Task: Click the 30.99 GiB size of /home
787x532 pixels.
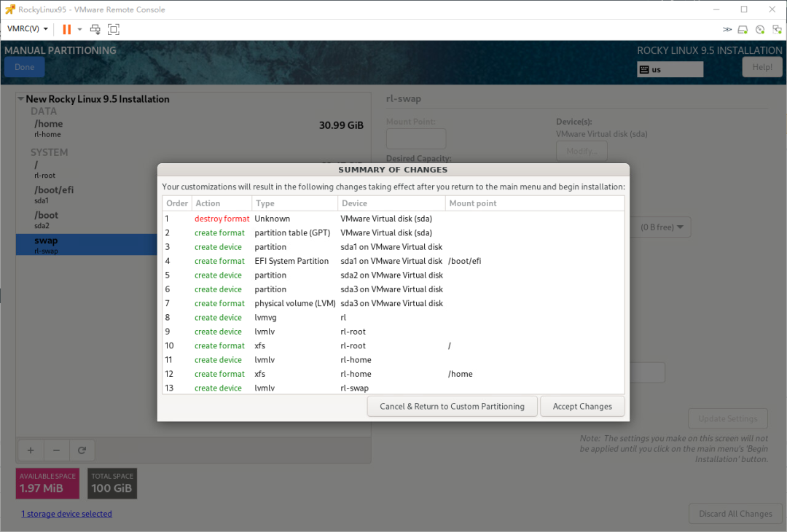Action: 341,125
